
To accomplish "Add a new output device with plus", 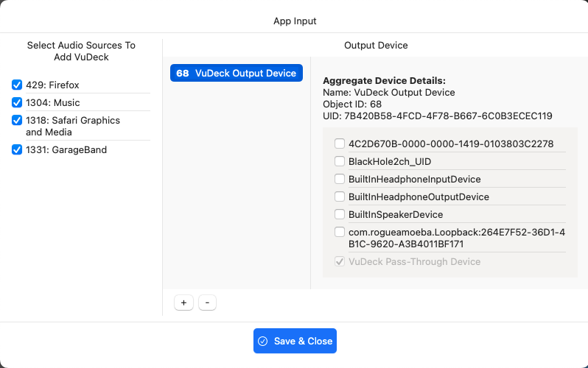I will coord(183,302).
